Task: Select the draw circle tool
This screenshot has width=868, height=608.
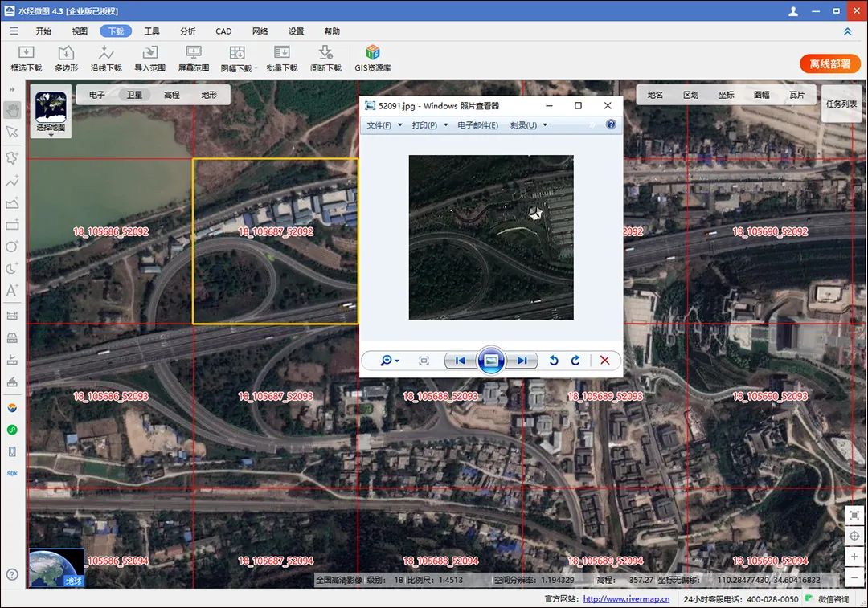Action: 12,247
